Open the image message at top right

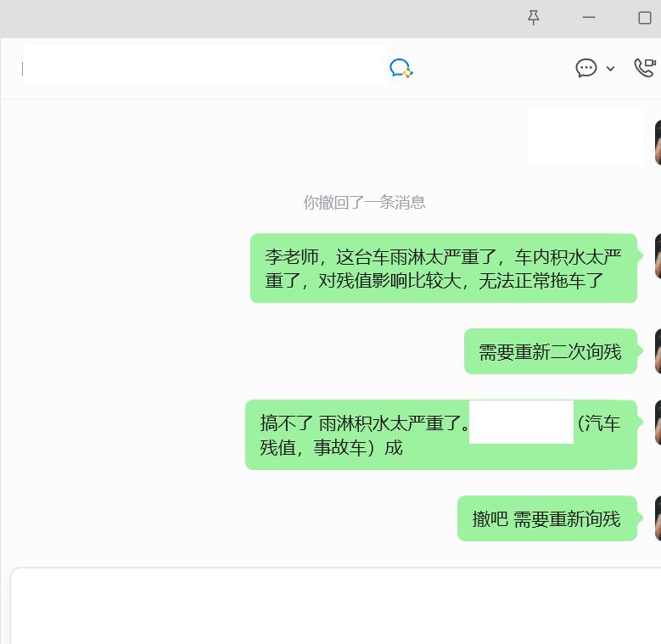(x=585, y=137)
